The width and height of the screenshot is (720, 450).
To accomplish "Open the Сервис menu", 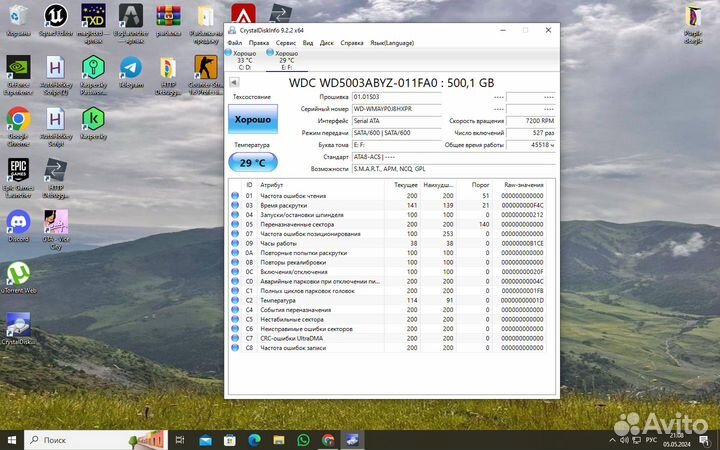I will (285, 43).
